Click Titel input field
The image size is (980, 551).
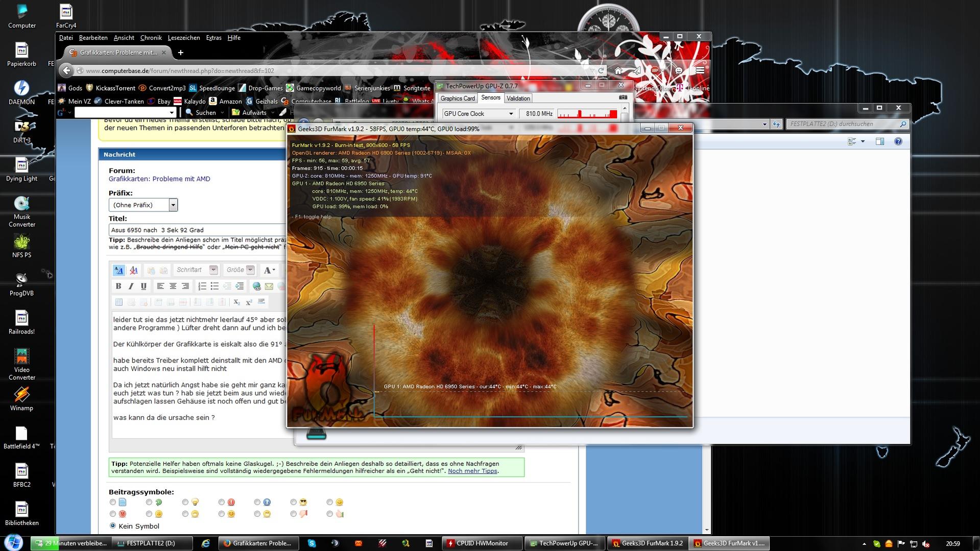point(198,230)
